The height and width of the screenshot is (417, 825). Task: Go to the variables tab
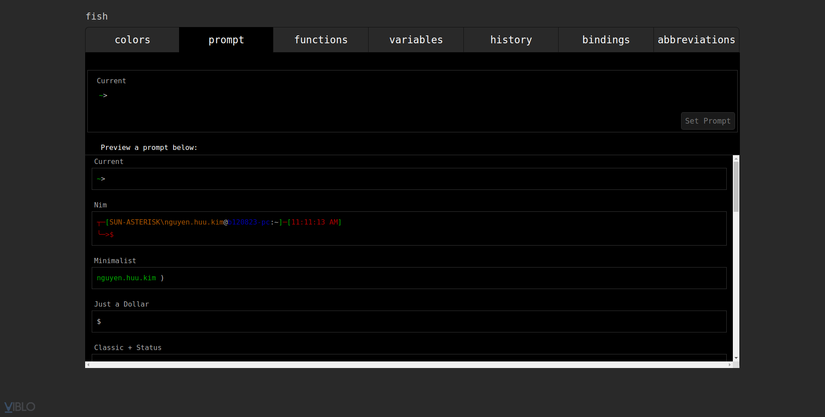tap(416, 40)
